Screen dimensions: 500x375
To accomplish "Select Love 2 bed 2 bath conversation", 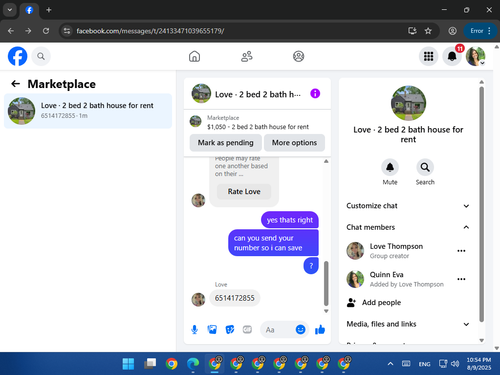I will (x=88, y=111).
